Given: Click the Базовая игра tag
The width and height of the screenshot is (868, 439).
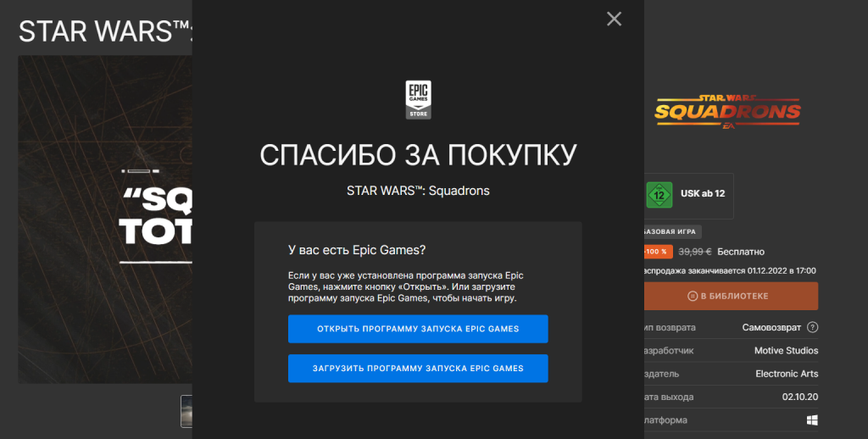Looking at the screenshot, I should pos(672,231).
